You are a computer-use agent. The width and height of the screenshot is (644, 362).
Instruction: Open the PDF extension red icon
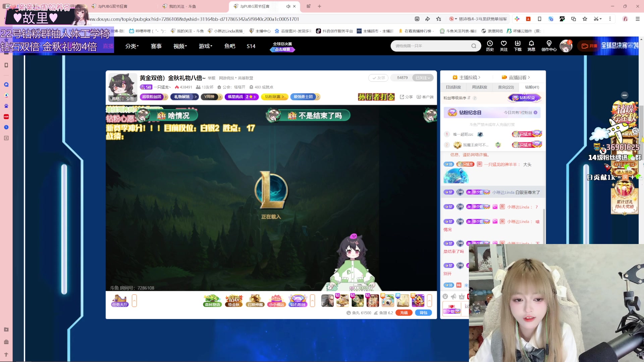tap(528, 19)
